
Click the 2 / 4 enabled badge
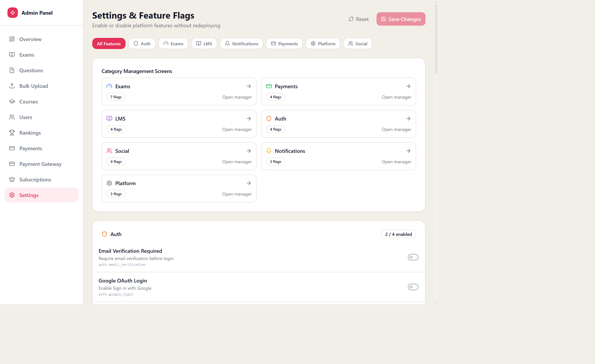pyautogui.click(x=398, y=234)
